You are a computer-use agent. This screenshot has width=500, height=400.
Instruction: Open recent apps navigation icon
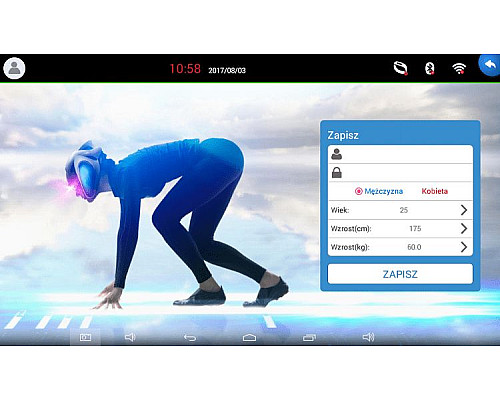pyautogui.click(x=309, y=338)
